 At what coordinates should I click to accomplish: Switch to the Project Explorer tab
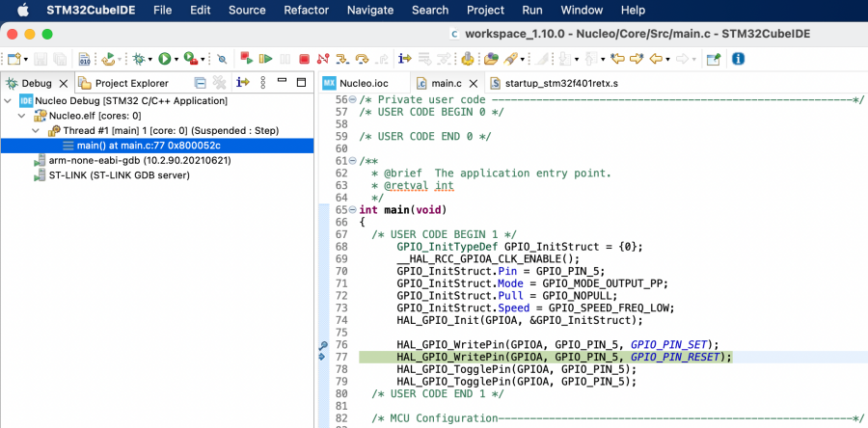[130, 83]
